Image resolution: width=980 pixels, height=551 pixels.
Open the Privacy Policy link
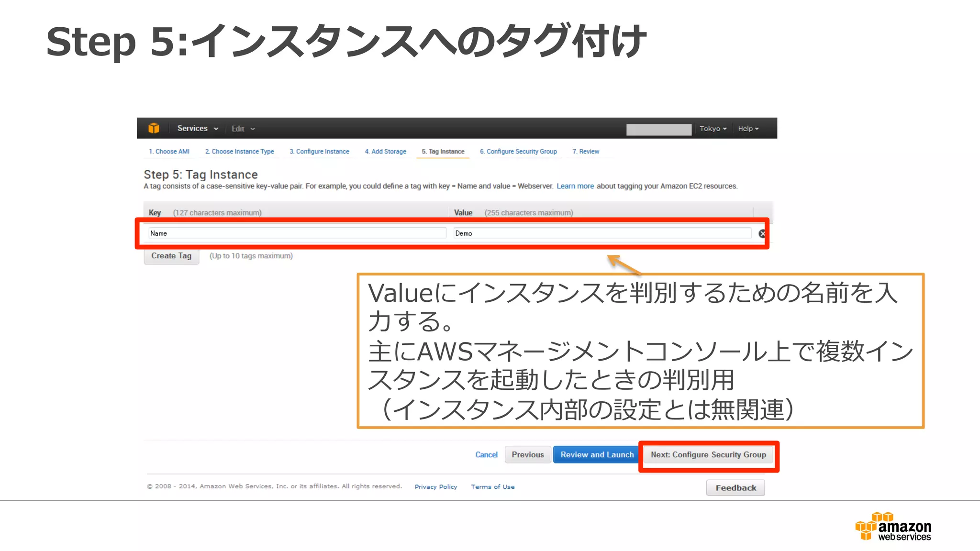click(435, 487)
